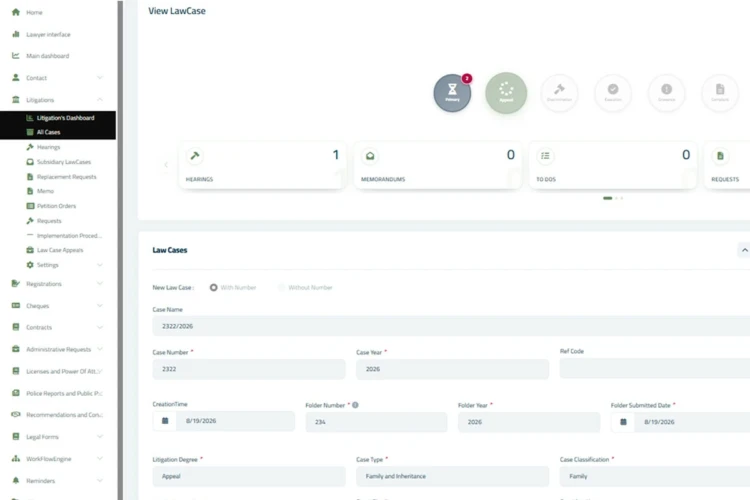750x500 pixels.
Task: Click the To Dos card list icon
Action: coord(545,156)
